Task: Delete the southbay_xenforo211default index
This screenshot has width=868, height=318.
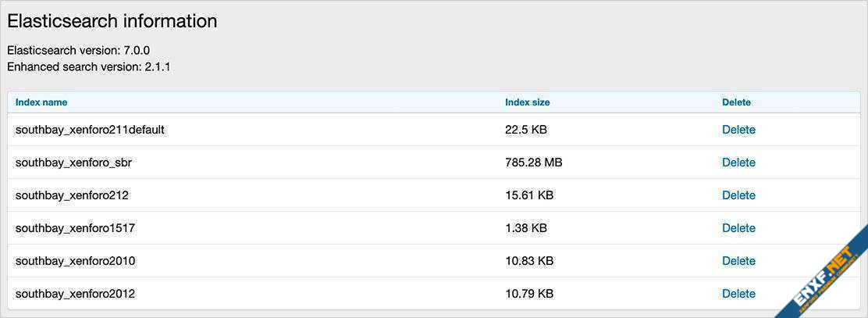Action: 738,130
